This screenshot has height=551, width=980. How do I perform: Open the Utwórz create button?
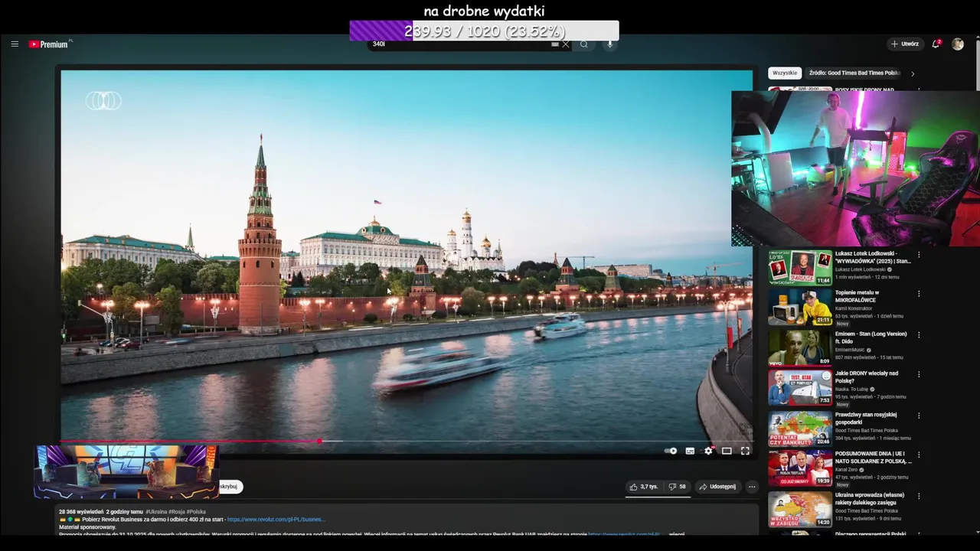click(x=905, y=44)
